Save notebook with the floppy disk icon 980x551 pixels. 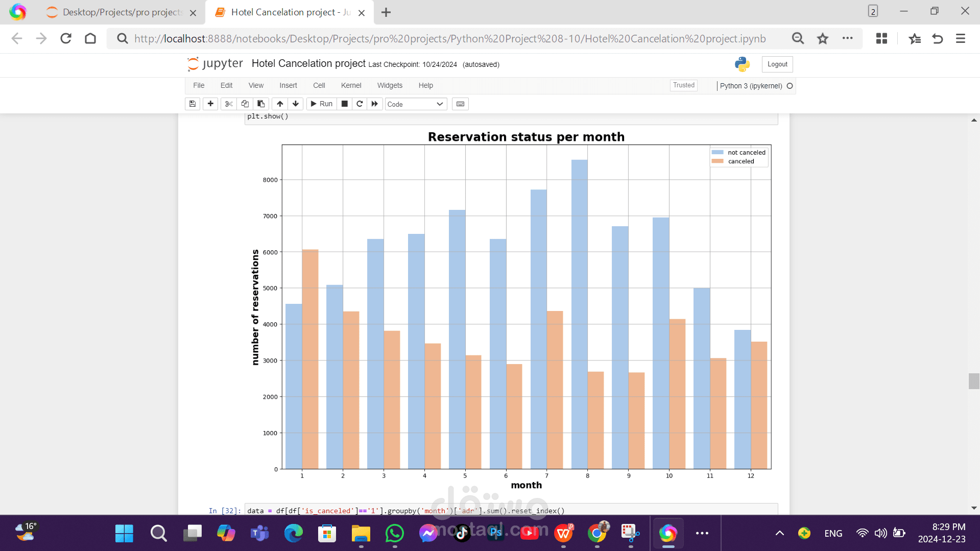tap(193, 104)
